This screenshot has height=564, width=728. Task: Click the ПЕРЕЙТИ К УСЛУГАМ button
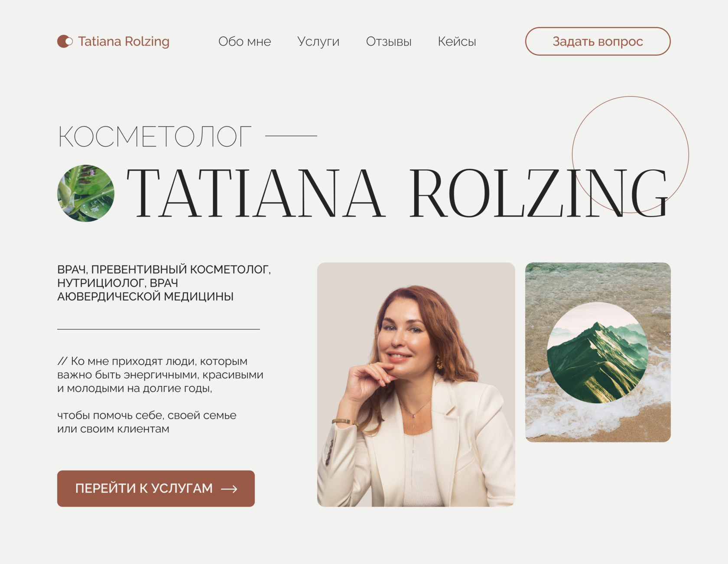[156, 488]
